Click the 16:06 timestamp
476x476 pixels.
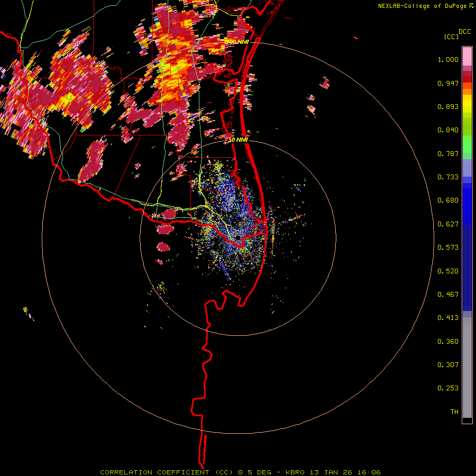tap(369, 472)
